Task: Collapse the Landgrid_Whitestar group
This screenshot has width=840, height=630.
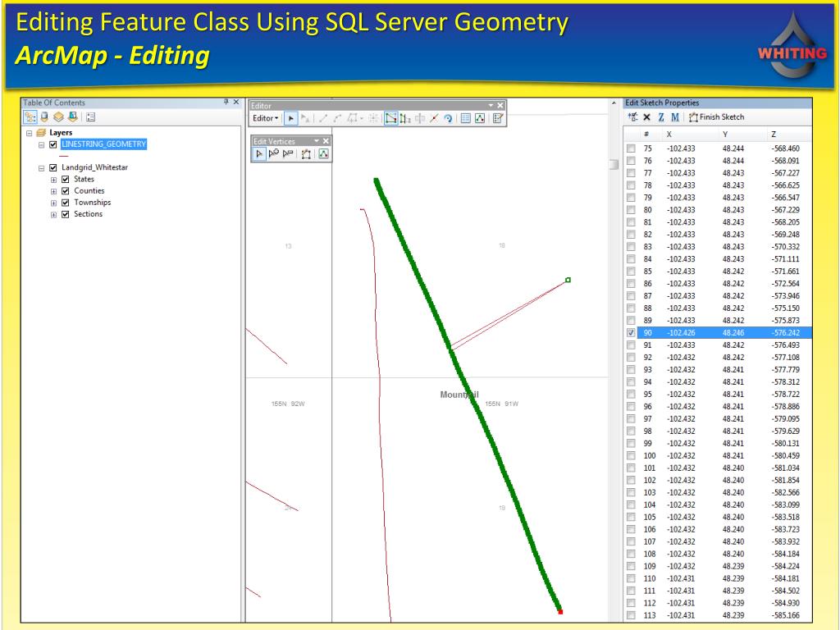Action: pyautogui.click(x=41, y=168)
